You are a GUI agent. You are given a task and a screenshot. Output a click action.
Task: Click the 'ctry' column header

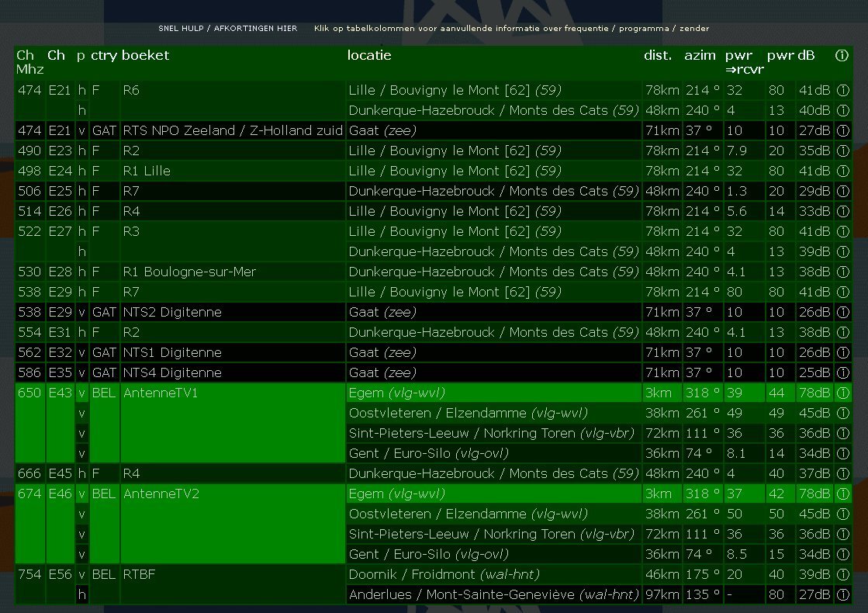[103, 55]
